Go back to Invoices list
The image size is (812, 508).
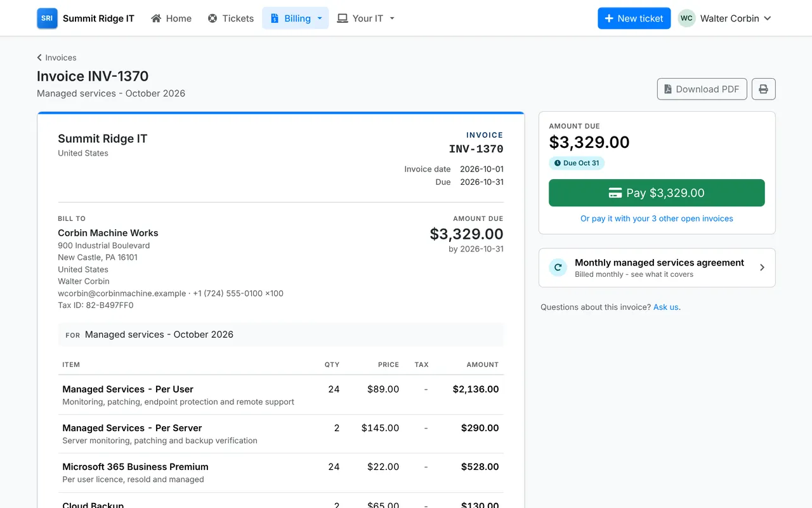tap(56, 58)
